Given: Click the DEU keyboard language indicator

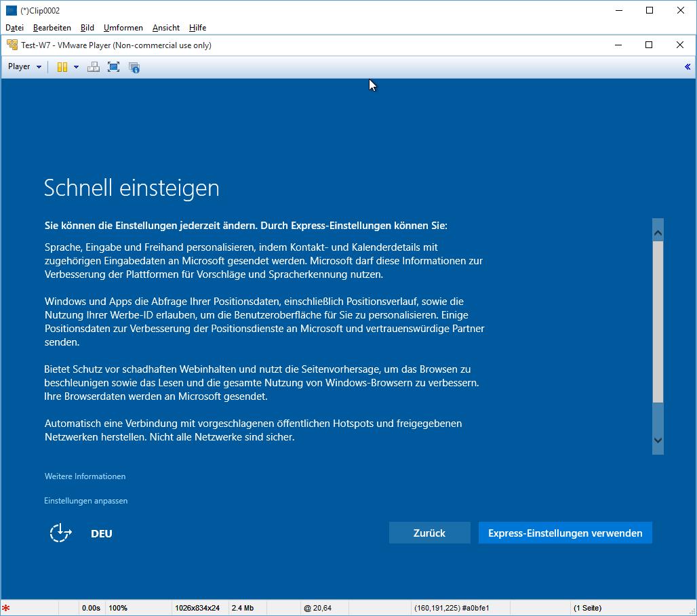Looking at the screenshot, I should (101, 534).
